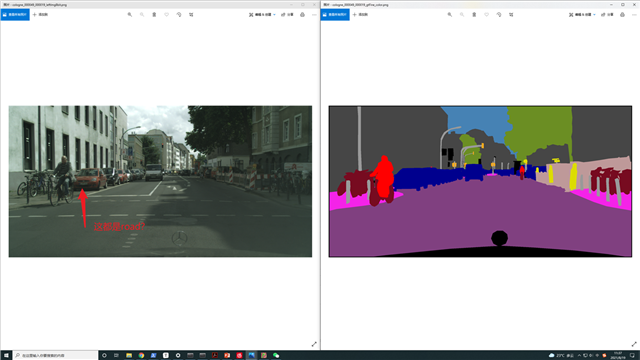
Task: Open Chrome from the taskbar
Action: pos(141,356)
